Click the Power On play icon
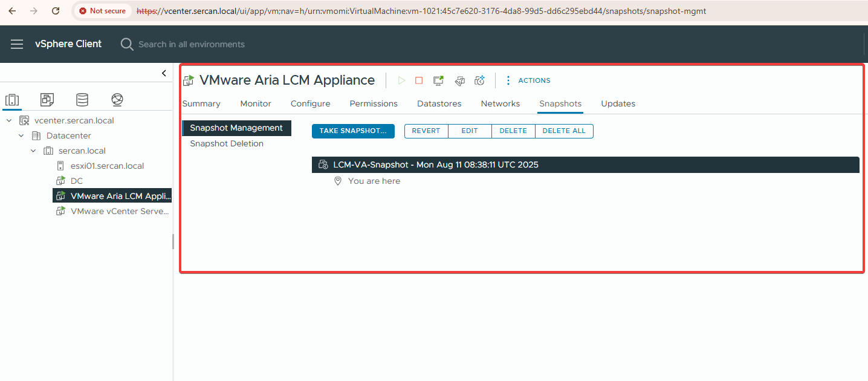Viewport: 868px width, 381px height. pyautogui.click(x=401, y=80)
